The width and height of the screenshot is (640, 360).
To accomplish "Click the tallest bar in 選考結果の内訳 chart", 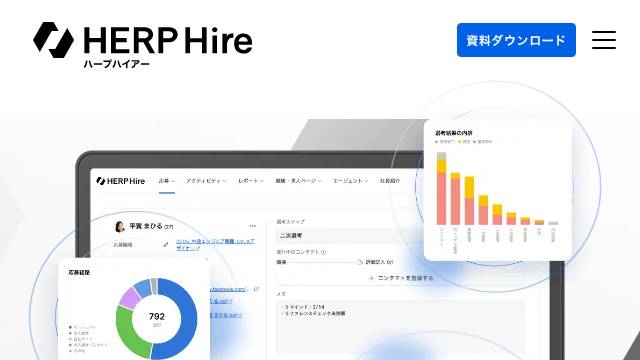I will click(441, 189).
